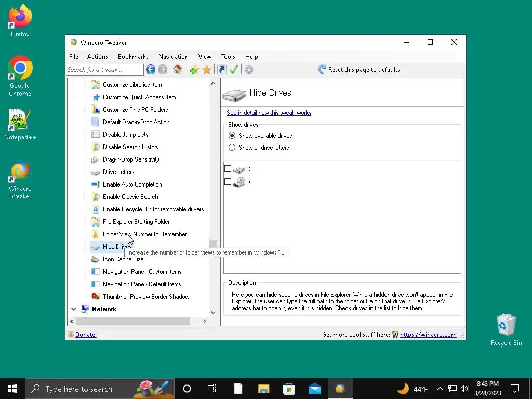The image size is (532, 399).
Task: Click tree scrollbar down arrow
Action: 213,312
